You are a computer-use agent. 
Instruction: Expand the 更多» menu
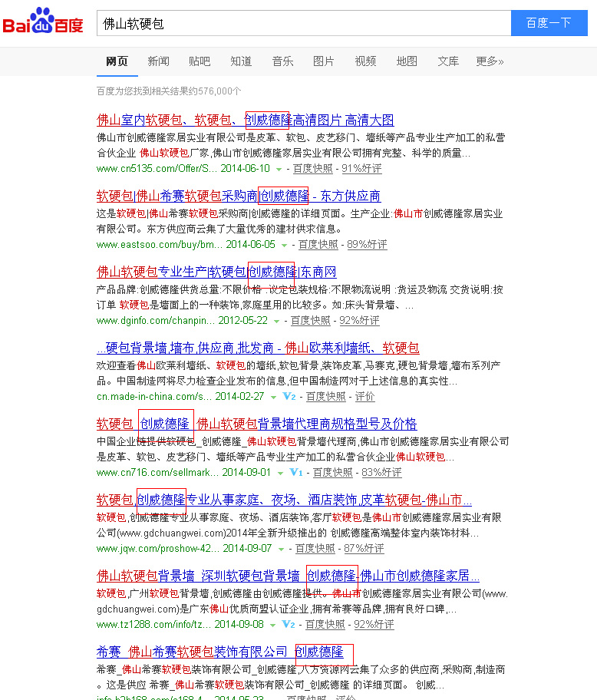490,61
